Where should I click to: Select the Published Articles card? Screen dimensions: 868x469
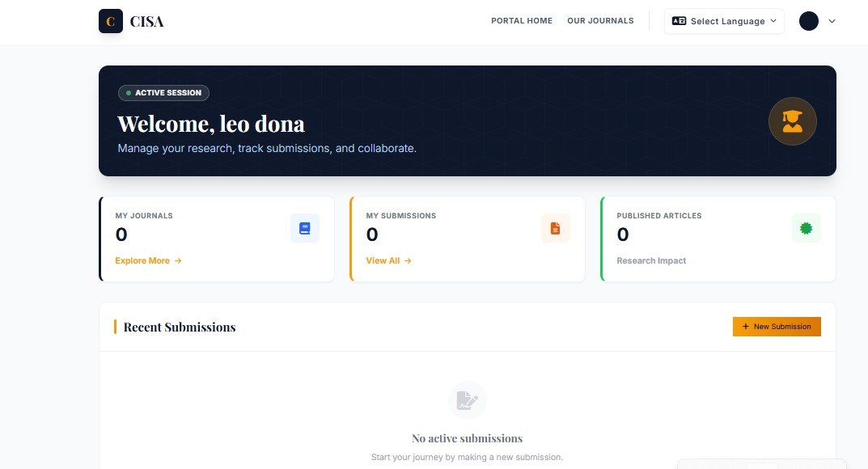pyautogui.click(x=718, y=239)
